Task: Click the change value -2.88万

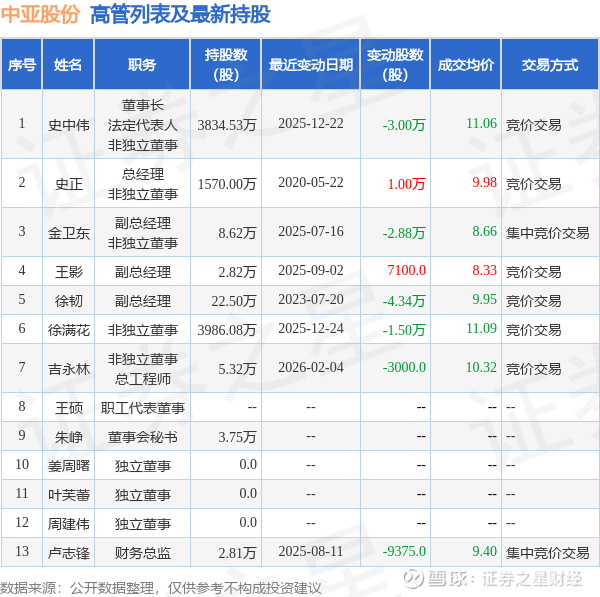Action: pos(404,233)
